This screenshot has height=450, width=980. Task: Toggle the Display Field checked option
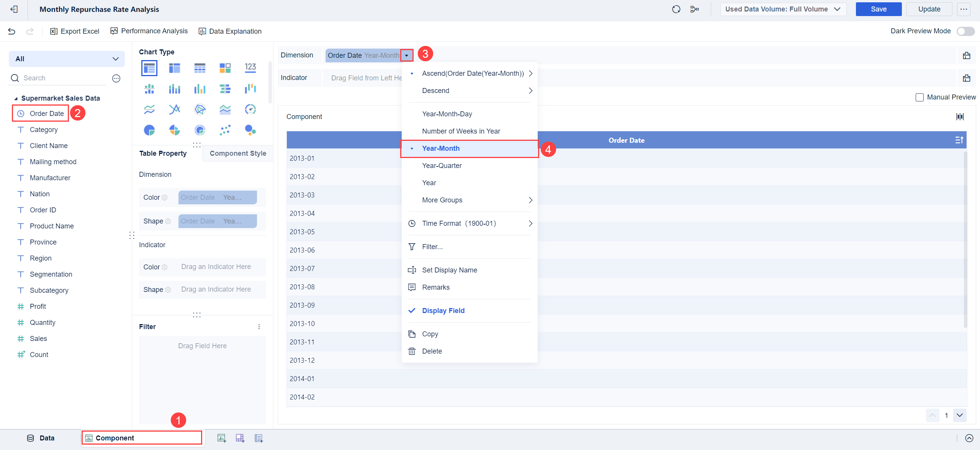tap(443, 311)
